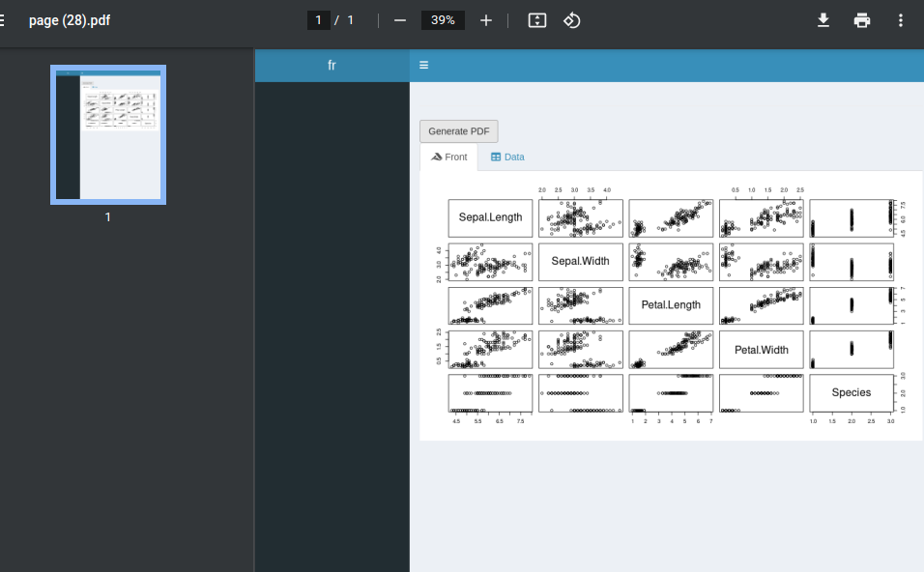Click the page (28).pdf title
Viewport: 924px width, 572px height.
pos(70,20)
